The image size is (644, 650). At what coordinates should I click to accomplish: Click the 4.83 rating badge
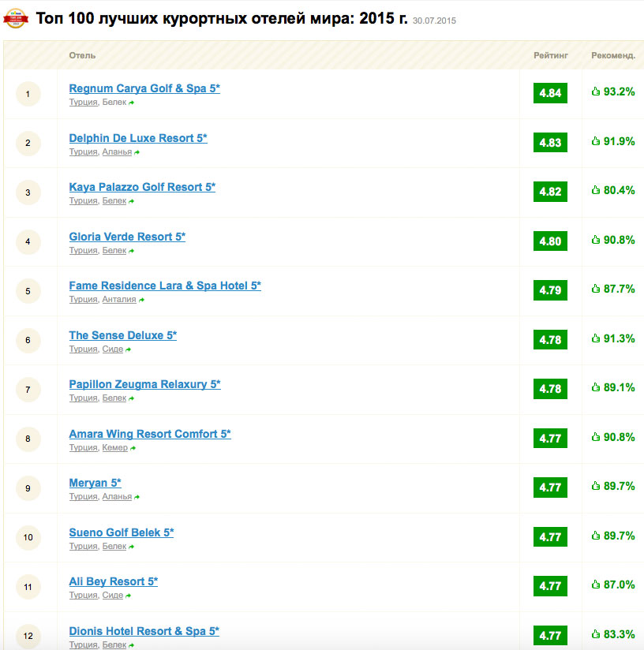coord(550,143)
